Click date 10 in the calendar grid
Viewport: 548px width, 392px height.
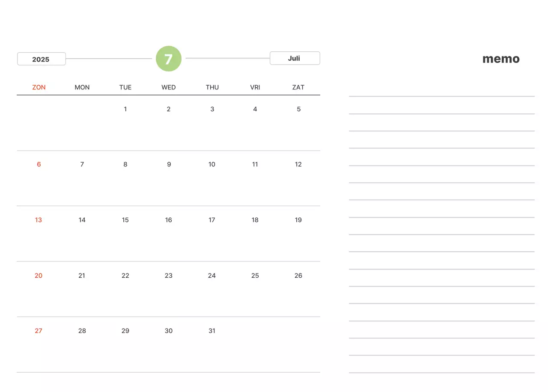(212, 164)
